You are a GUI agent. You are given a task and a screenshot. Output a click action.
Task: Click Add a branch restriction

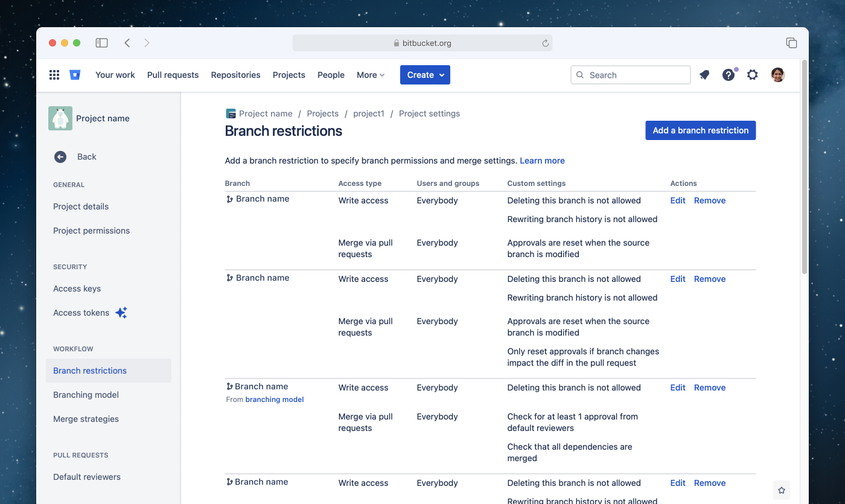(x=700, y=130)
